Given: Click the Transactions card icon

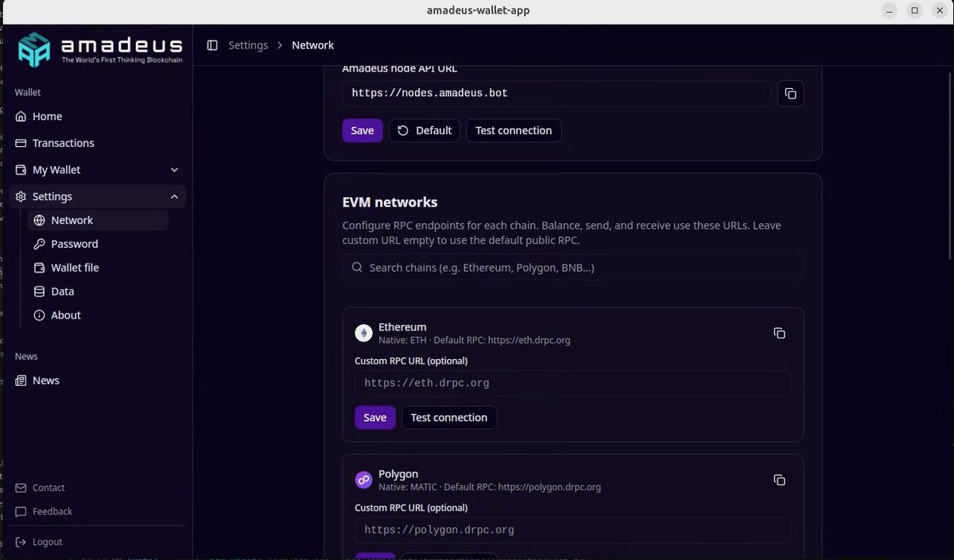Looking at the screenshot, I should coord(21,143).
